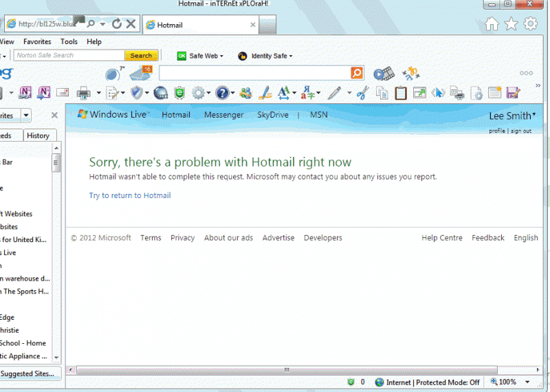Click the horizontal scrollbar thumb
The width and height of the screenshot is (550, 392).
coord(287,369)
